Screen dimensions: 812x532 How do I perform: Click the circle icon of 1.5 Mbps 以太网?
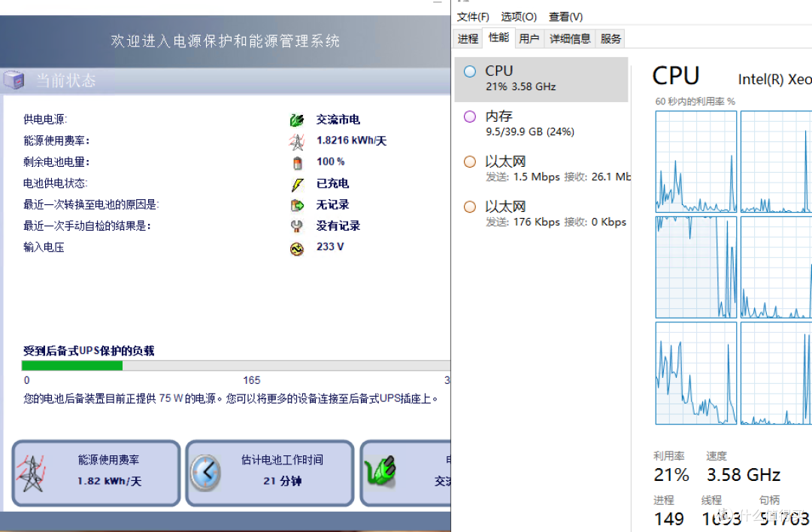(470, 162)
